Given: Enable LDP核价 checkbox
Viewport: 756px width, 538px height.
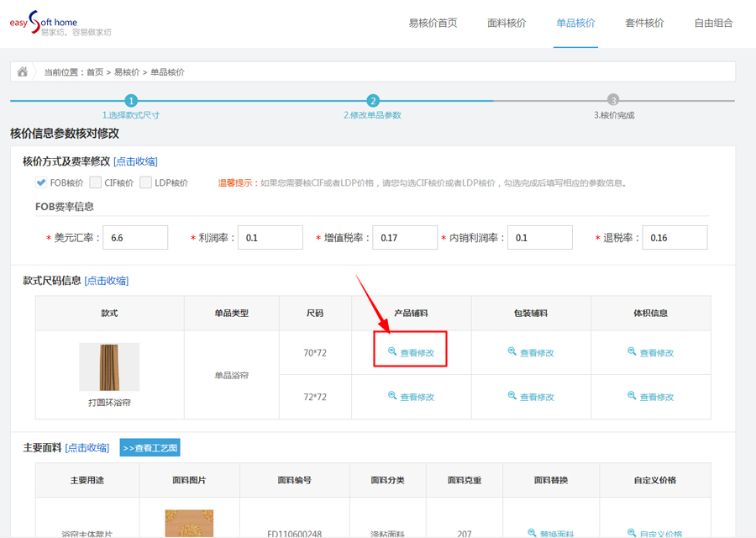Looking at the screenshot, I should pos(145,182).
